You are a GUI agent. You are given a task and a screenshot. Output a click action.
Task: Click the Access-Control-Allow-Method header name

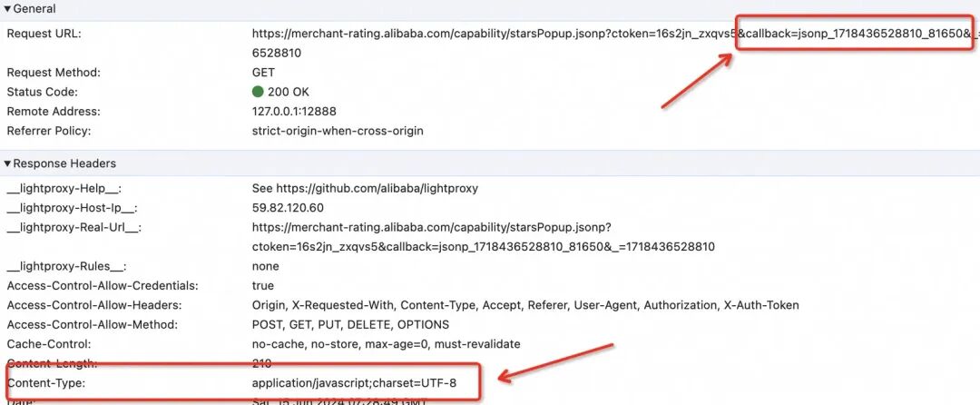pos(92,324)
